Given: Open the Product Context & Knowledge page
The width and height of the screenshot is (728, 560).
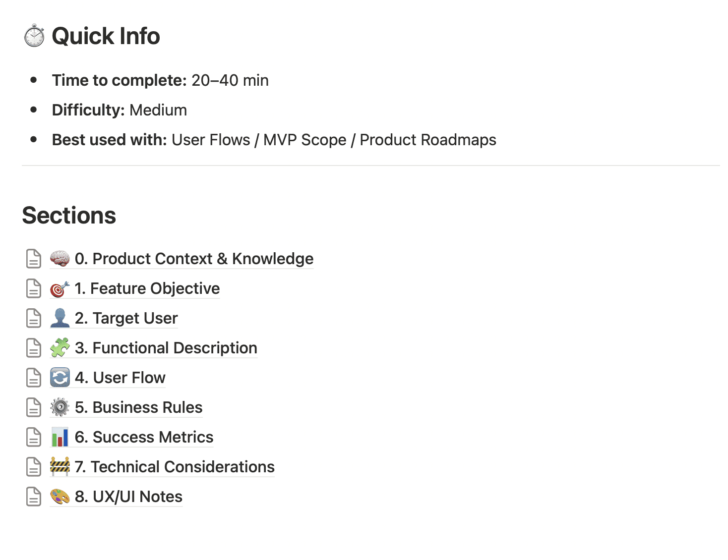Looking at the screenshot, I should pos(194,259).
